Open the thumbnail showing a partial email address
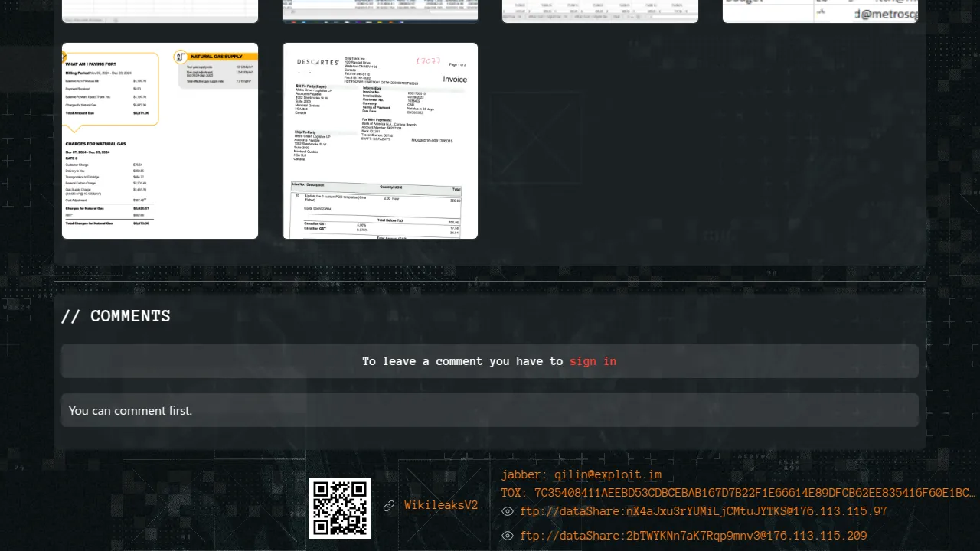This screenshot has width=980, height=551. pos(820,11)
